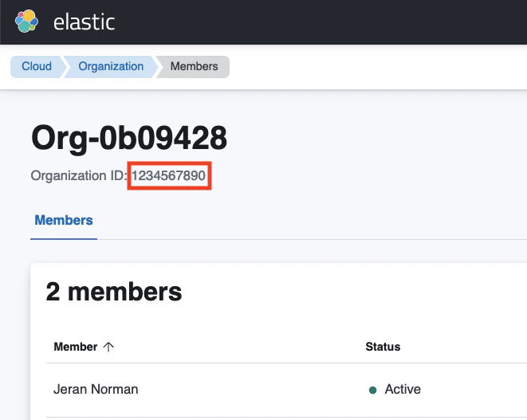Switch to the Members tab

coord(64,221)
